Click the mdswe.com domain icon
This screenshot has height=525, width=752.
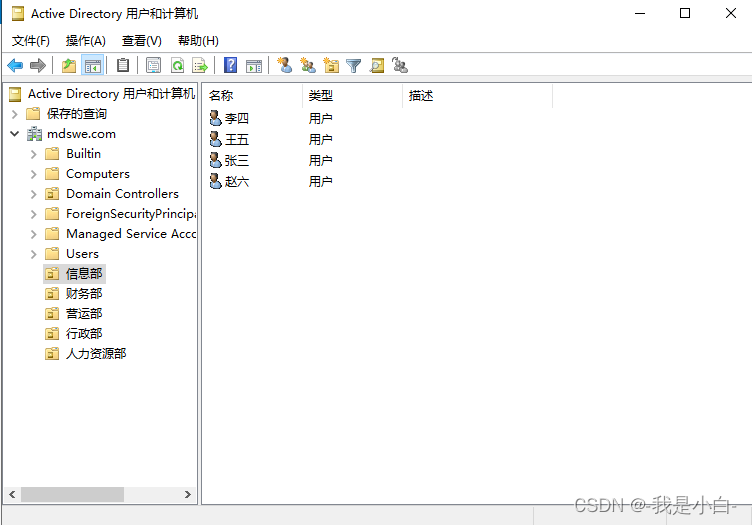click(34, 134)
